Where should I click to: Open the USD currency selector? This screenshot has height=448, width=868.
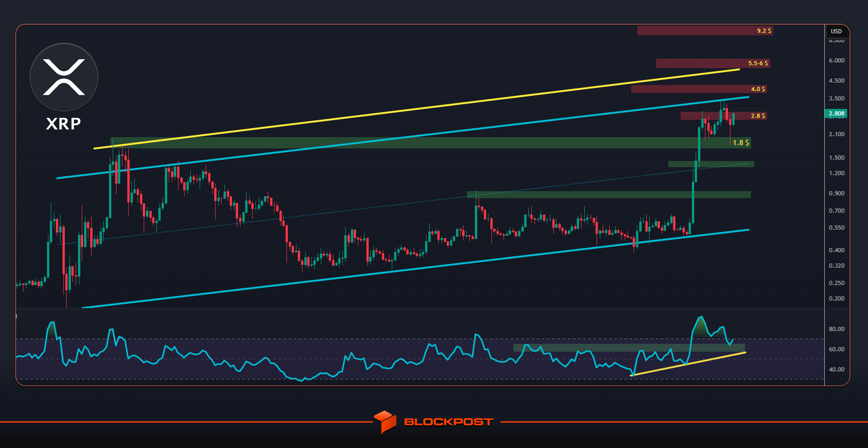(837, 31)
